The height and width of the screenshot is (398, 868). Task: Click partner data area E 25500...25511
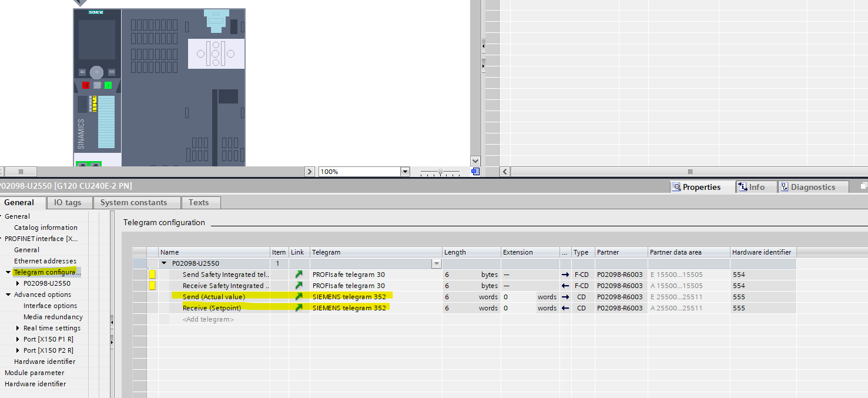(x=676, y=297)
